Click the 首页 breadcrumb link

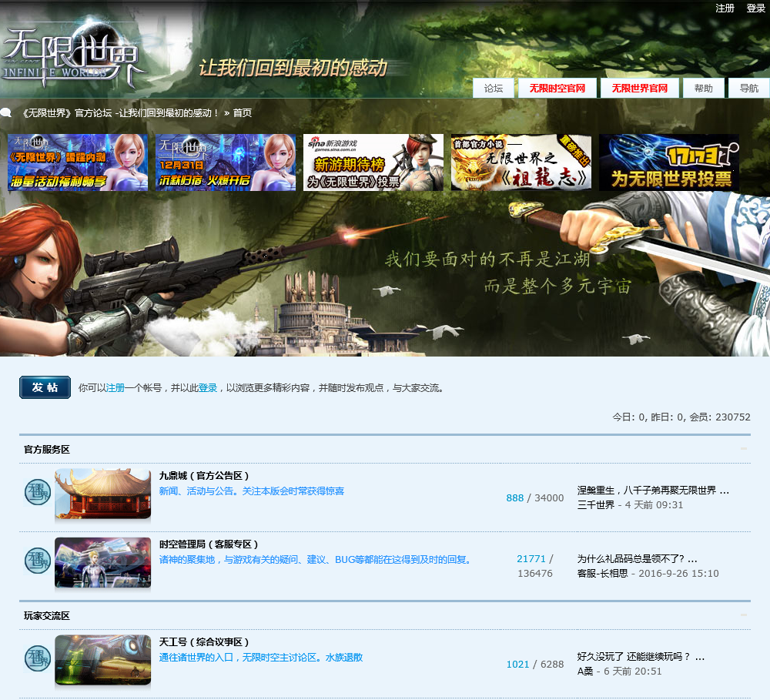(x=242, y=113)
